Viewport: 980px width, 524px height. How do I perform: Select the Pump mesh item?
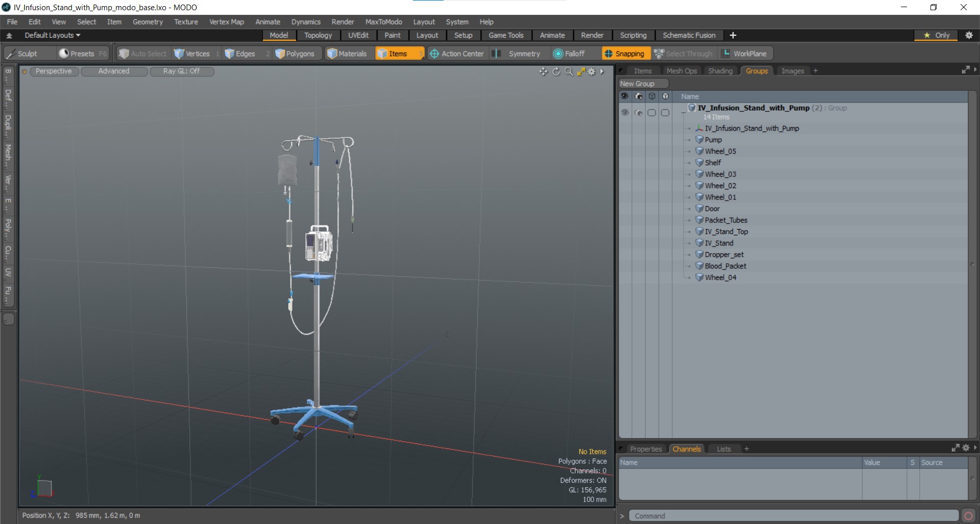pyautogui.click(x=713, y=140)
